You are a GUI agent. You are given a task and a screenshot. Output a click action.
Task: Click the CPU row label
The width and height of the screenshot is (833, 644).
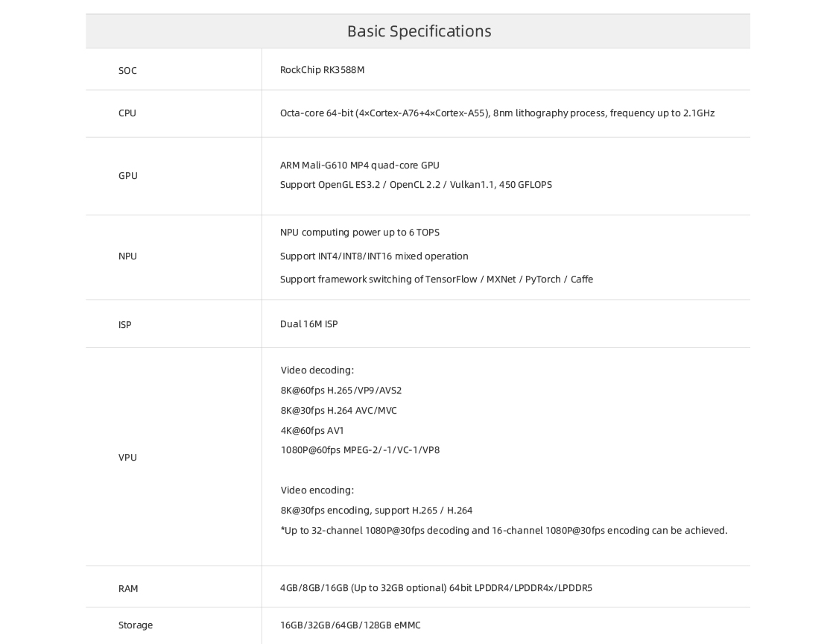(x=127, y=113)
